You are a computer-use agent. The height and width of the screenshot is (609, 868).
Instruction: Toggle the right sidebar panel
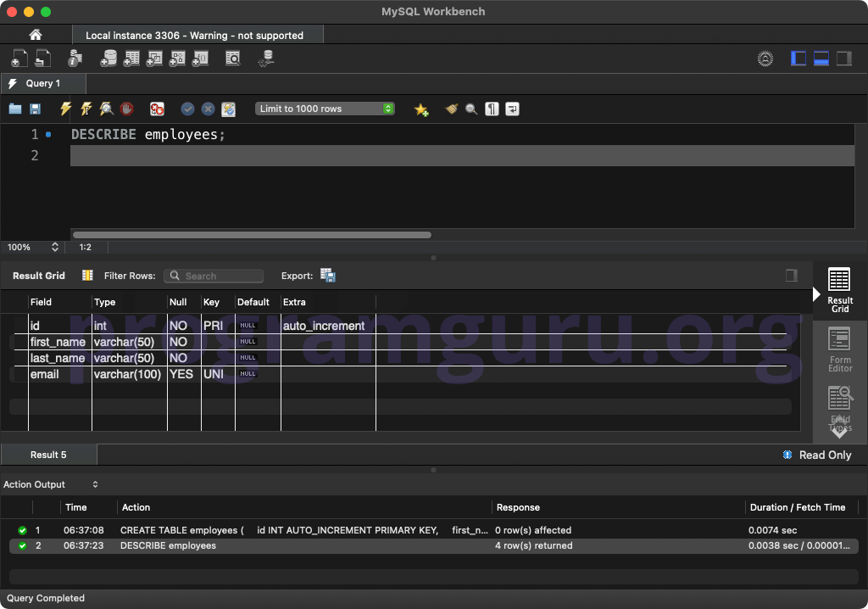(843, 59)
